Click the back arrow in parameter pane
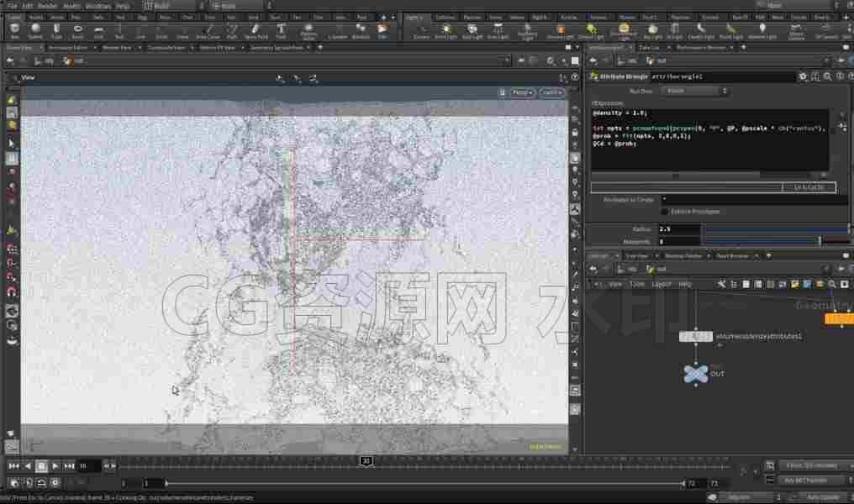854x504 pixels. tap(593, 61)
